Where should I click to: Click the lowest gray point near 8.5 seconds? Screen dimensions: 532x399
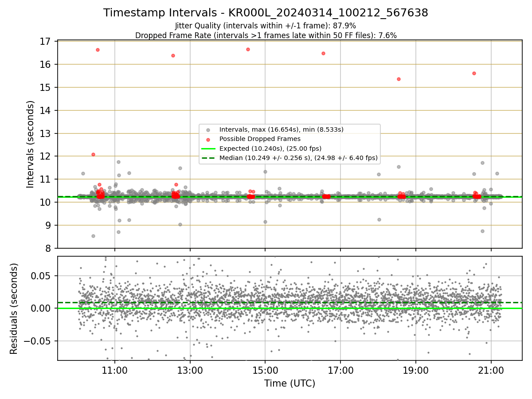(93, 236)
